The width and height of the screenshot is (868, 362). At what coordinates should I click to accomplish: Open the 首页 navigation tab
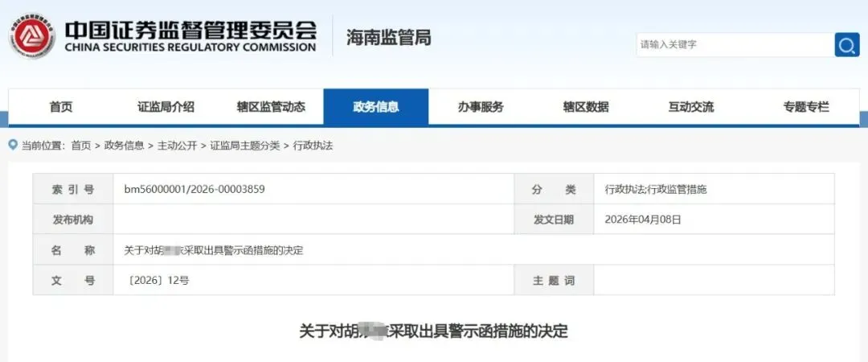[61, 107]
